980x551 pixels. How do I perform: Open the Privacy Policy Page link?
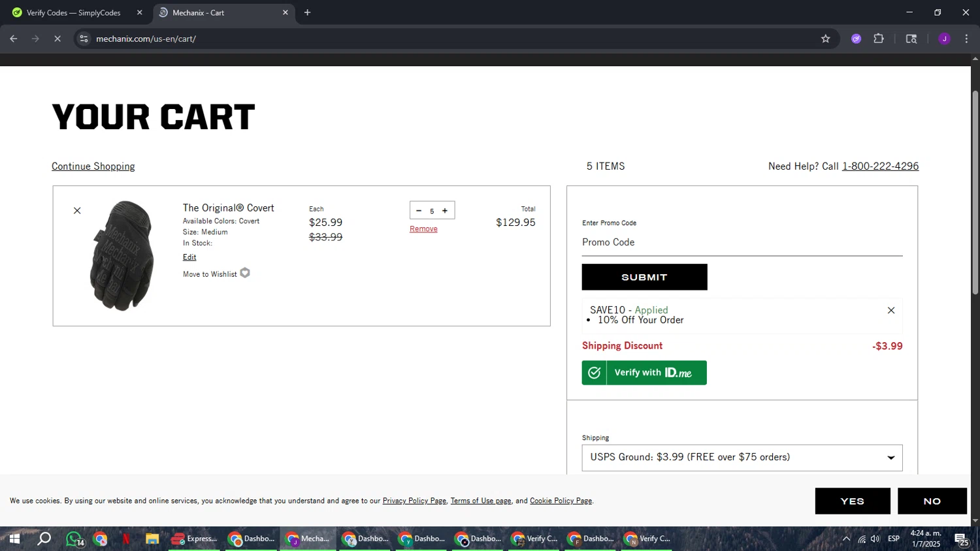(x=414, y=501)
